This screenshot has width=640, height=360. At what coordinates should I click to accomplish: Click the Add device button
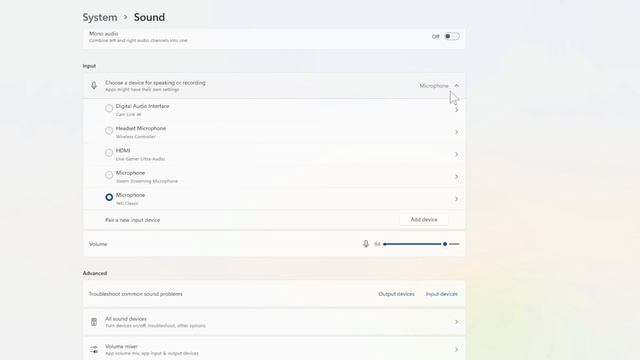[424, 220]
